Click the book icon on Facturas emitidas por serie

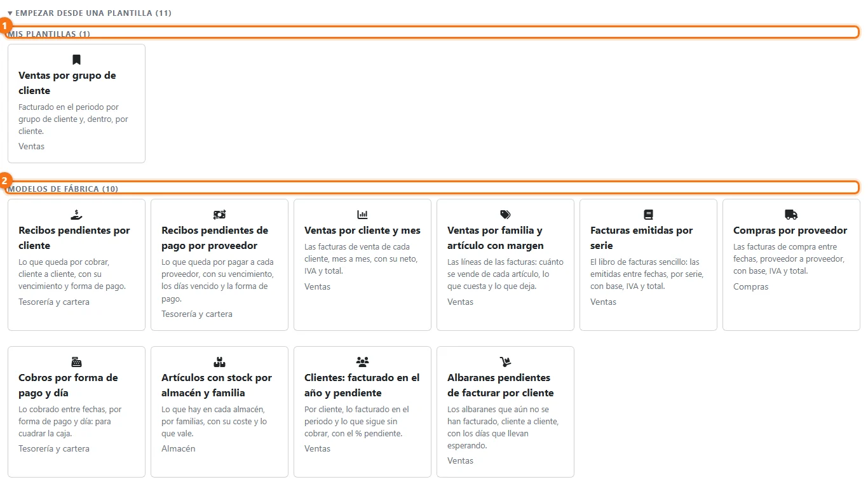click(x=648, y=215)
